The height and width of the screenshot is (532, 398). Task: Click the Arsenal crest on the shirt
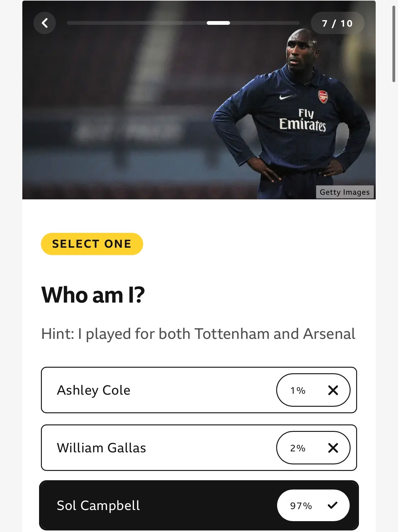[x=323, y=97]
